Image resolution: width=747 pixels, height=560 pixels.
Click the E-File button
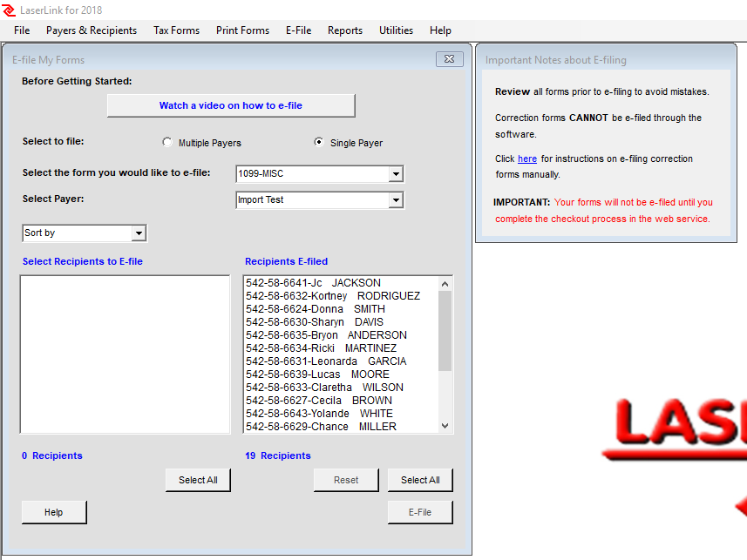pos(420,512)
